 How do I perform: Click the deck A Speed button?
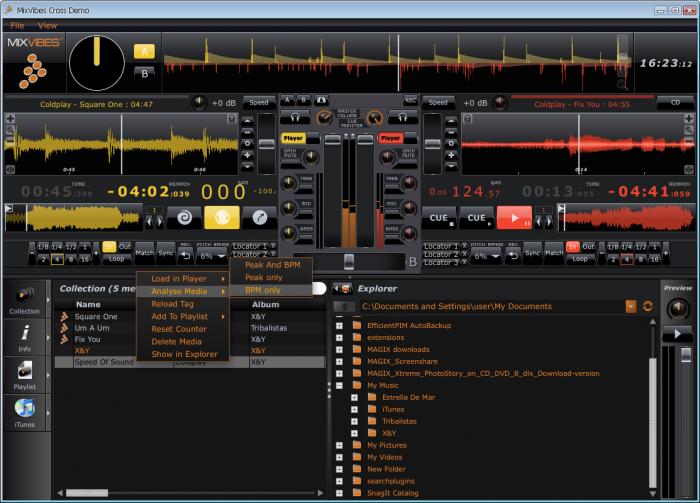[259, 103]
